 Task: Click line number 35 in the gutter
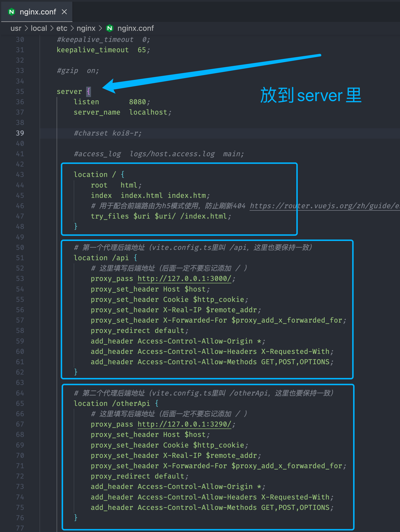tap(20, 91)
